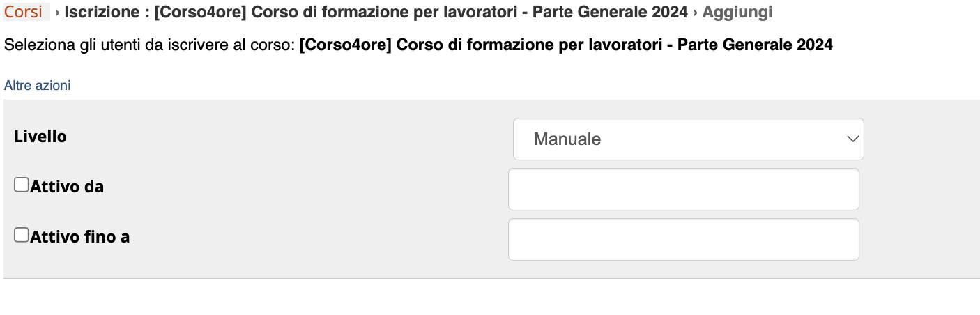Click the Livello field label
This screenshot has width=980, height=315.
40,137
